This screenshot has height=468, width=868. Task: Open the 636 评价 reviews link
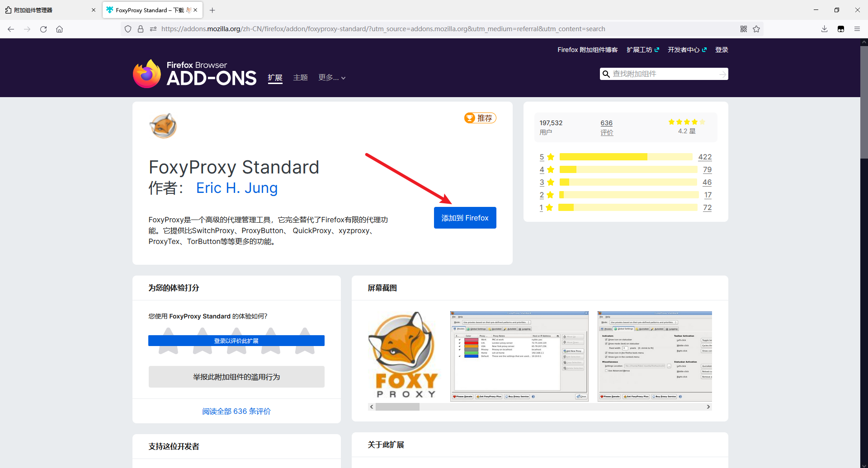(x=607, y=127)
